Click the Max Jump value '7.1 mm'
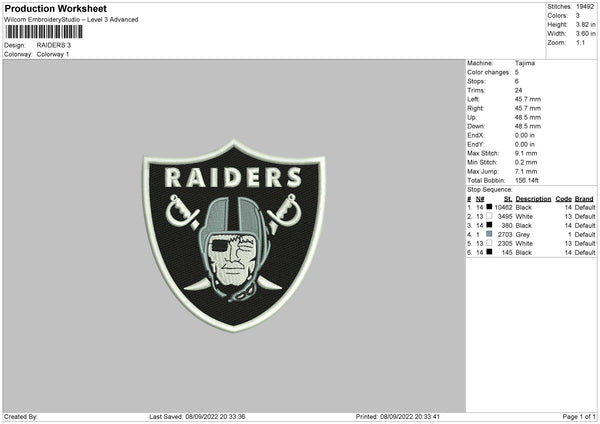The width and height of the screenshot is (600, 424). [526, 171]
